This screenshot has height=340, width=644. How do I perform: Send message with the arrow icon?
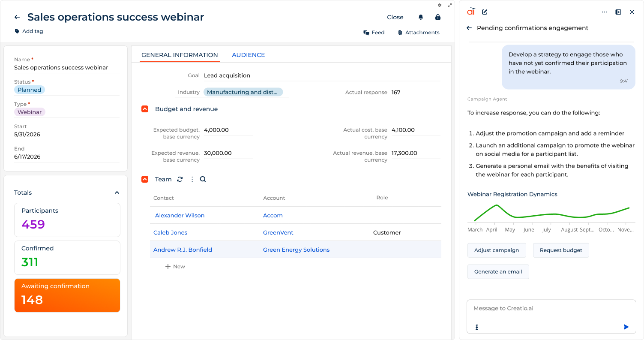(x=626, y=327)
